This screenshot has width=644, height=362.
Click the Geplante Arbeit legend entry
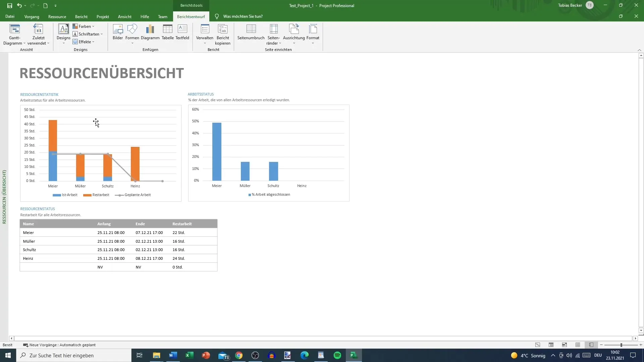click(133, 195)
